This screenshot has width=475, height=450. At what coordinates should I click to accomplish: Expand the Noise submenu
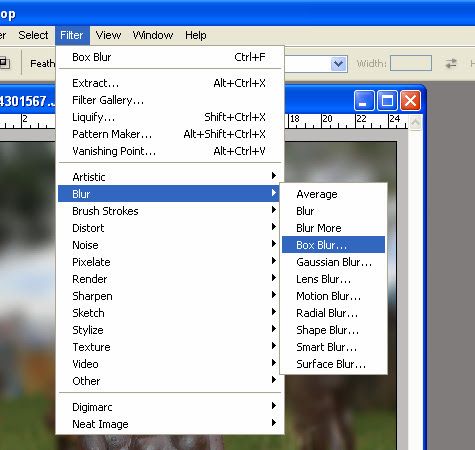click(x=170, y=245)
